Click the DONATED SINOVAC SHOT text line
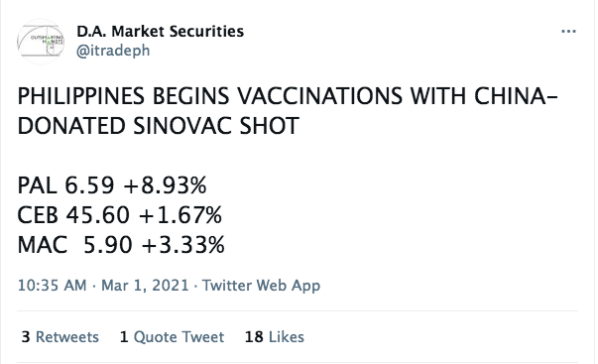This screenshot has width=598, height=364. click(159, 126)
